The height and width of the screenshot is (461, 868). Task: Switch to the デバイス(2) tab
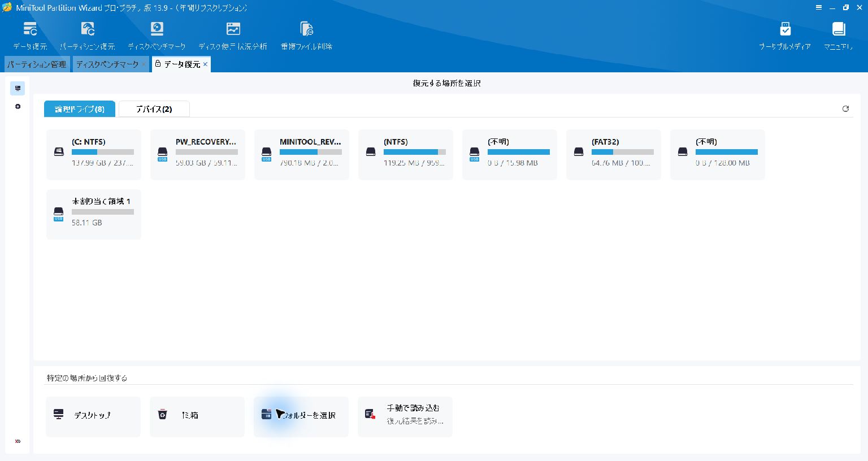(154, 109)
